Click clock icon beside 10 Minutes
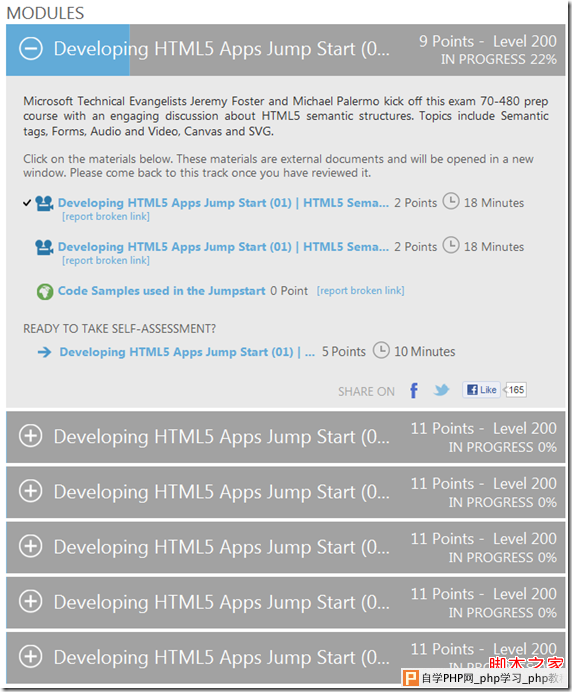The image size is (572, 692). point(381,350)
